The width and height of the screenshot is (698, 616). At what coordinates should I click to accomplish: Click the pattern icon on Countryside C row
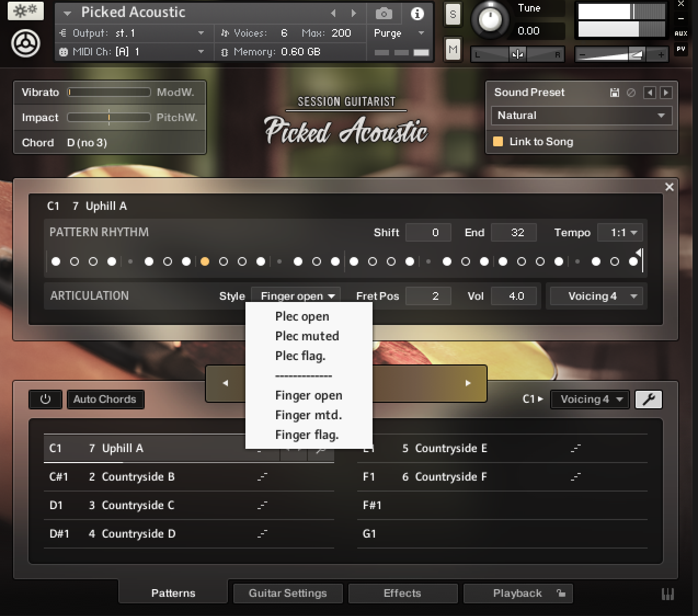[262, 506]
